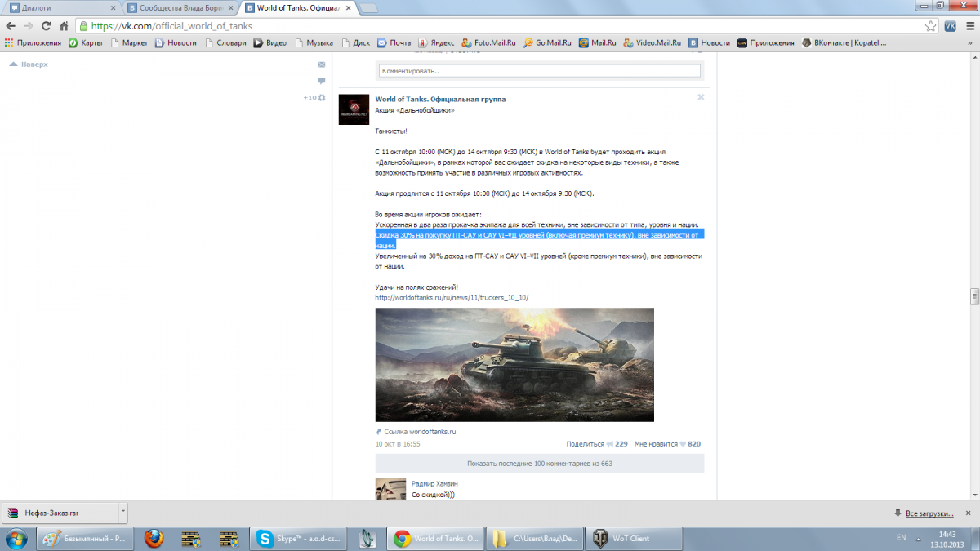The image size is (980, 551).
Task: Reload the page with the refresh icon
Action: 46,26
